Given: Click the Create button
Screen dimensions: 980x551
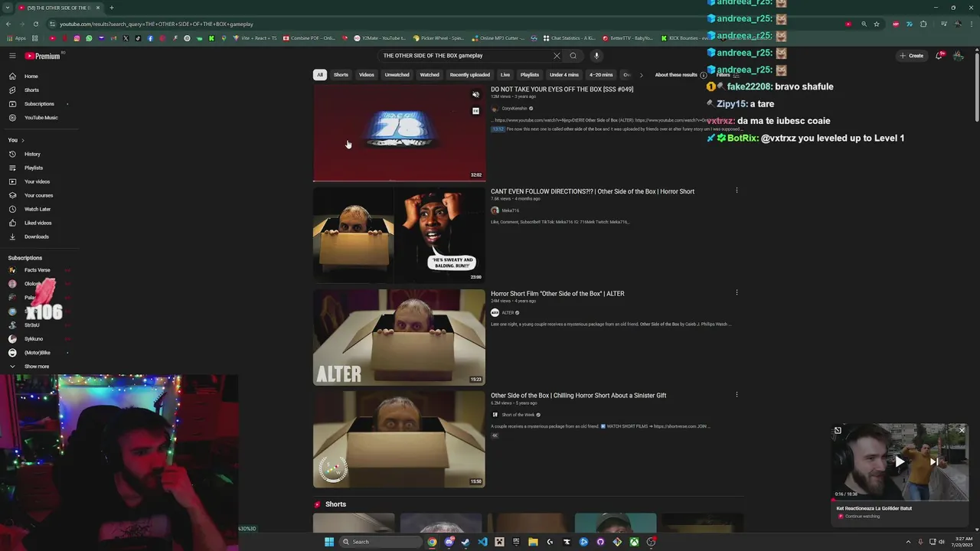Looking at the screenshot, I should point(912,56).
